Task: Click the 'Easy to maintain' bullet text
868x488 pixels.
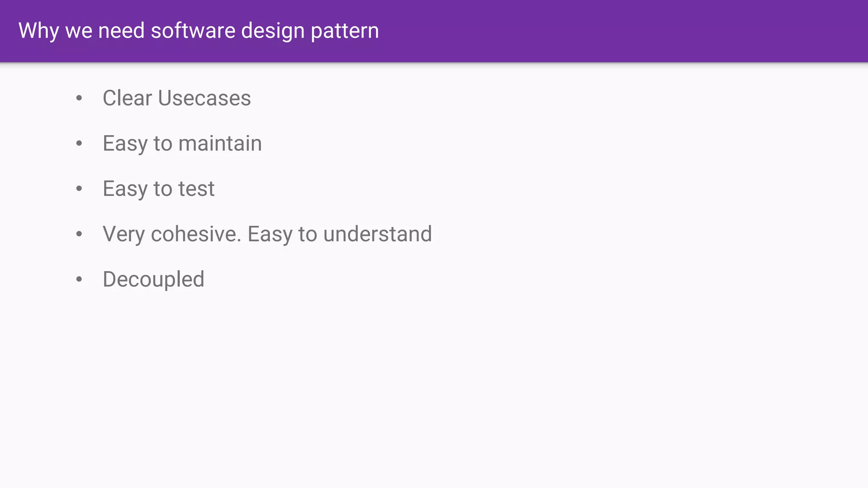Action: point(182,144)
